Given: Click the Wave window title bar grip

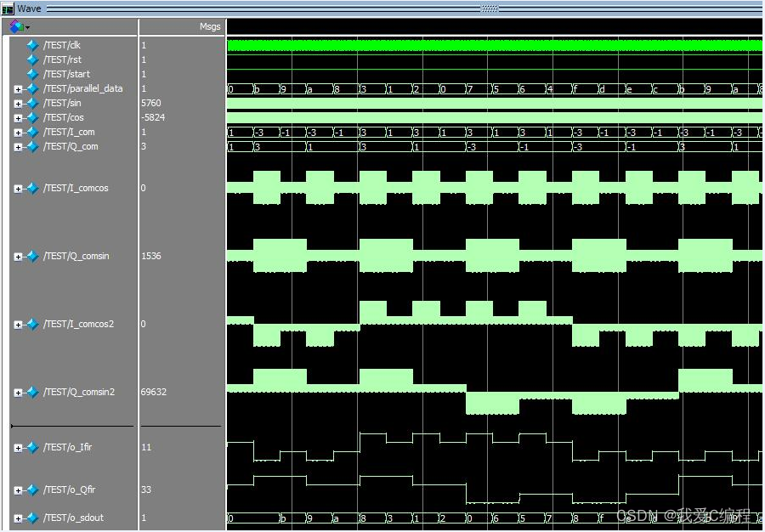Looking at the screenshot, I should tap(490, 8).
